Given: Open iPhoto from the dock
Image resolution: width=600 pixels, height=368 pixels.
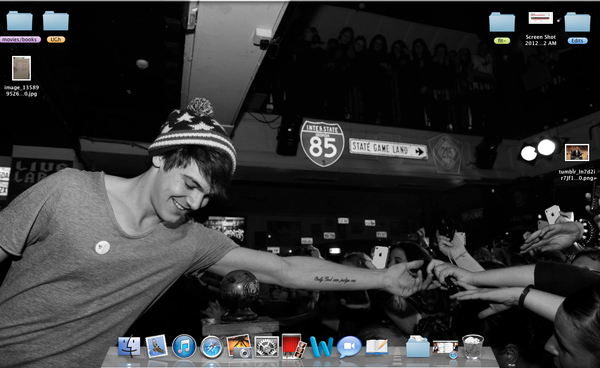Looking at the screenshot, I should click(239, 346).
